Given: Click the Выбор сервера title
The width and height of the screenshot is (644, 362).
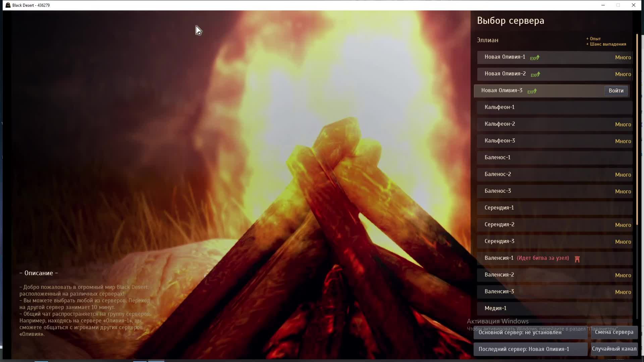Looking at the screenshot, I should coord(511,21).
